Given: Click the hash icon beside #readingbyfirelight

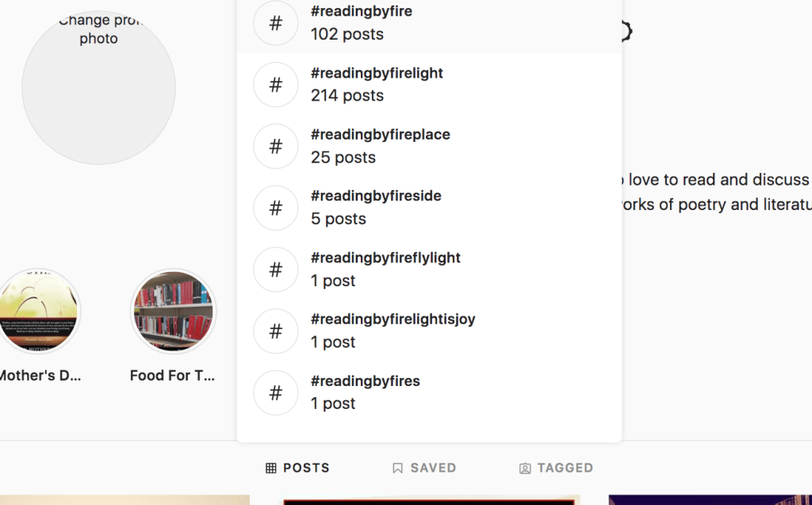Looking at the screenshot, I should click(x=275, y=85).
